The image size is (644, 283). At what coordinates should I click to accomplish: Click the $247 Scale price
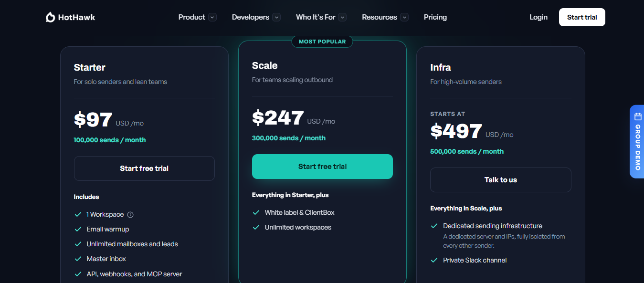click(278, 117)
